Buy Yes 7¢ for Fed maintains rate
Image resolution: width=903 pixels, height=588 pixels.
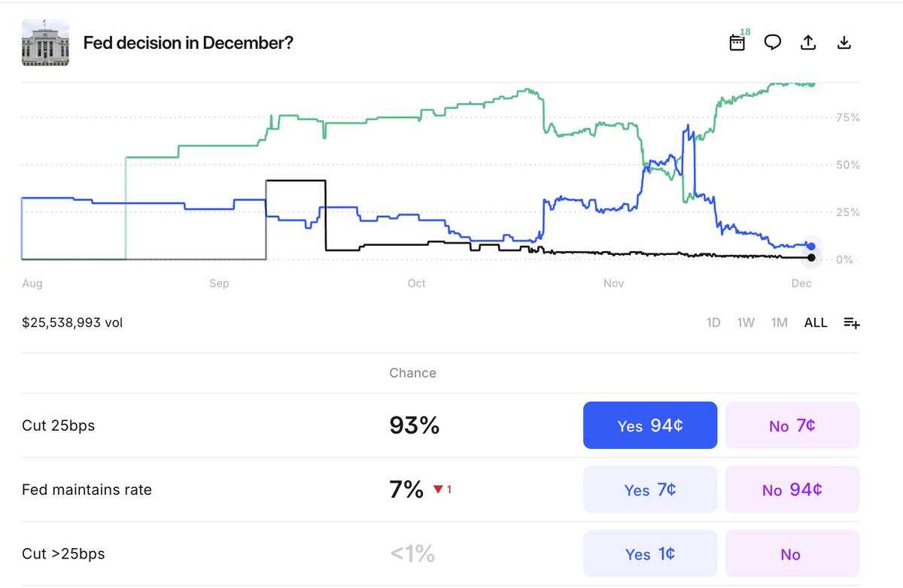point(650,489)
